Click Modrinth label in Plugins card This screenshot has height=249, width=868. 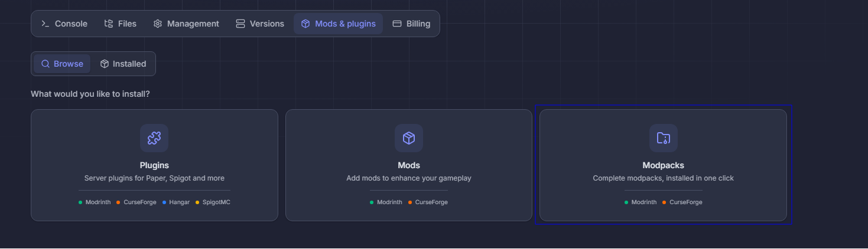[x=98, y=202]
